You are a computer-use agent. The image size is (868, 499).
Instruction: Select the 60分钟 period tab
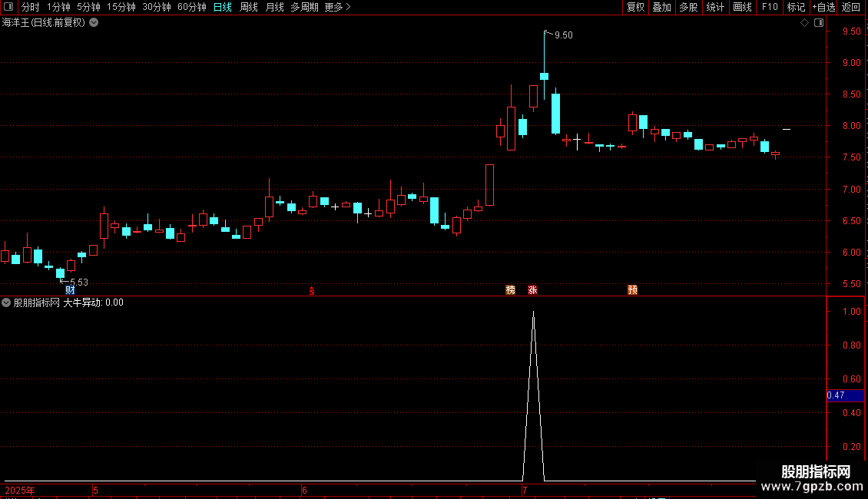tap(191, 7)
